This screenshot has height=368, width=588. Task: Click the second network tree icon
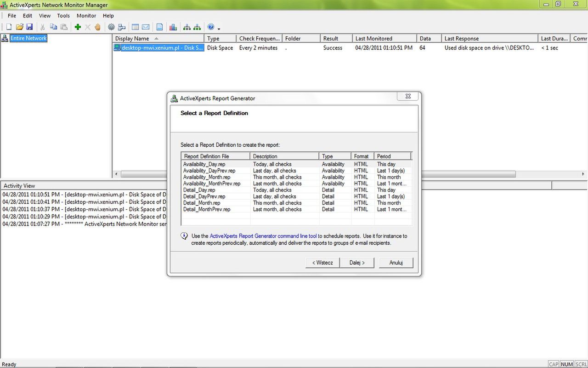coord(197,27)
